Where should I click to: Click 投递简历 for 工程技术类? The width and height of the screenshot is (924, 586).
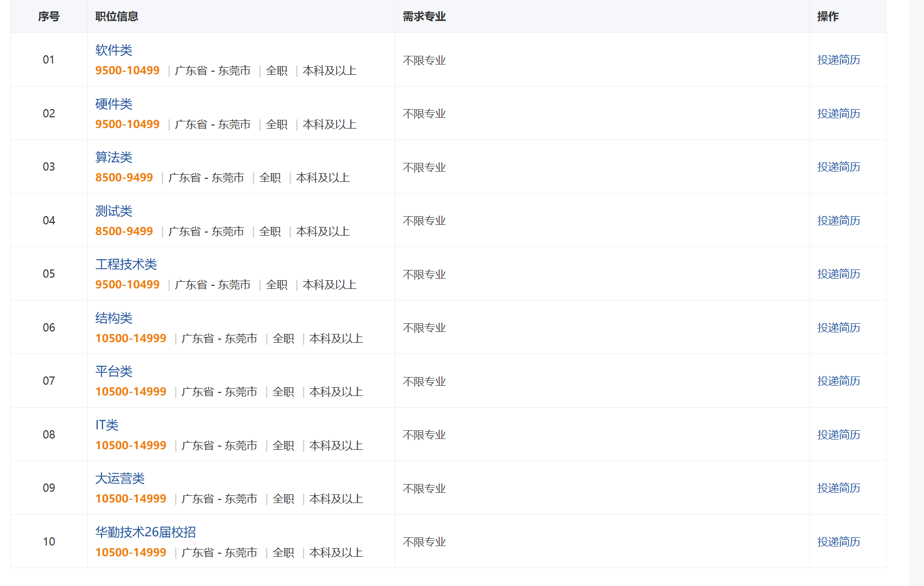coord(838,274)
